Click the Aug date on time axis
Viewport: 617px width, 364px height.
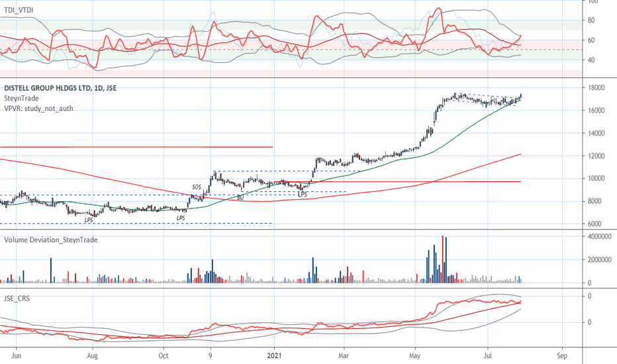click(92, 356)
